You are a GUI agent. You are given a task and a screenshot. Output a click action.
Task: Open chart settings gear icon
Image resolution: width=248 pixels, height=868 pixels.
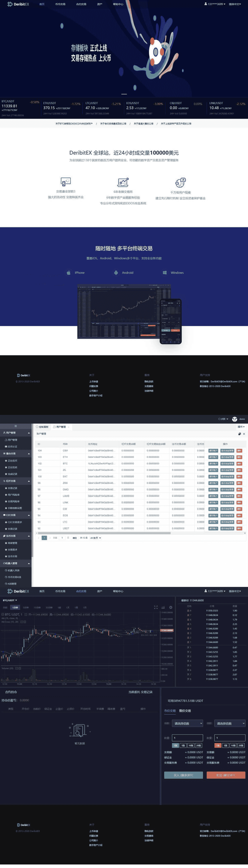point(171,607)
